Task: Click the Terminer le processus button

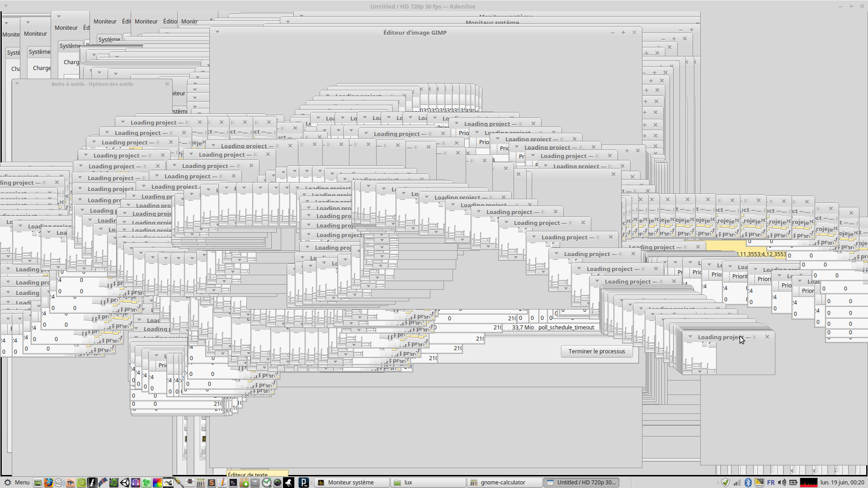Action: tap(596, 352)
